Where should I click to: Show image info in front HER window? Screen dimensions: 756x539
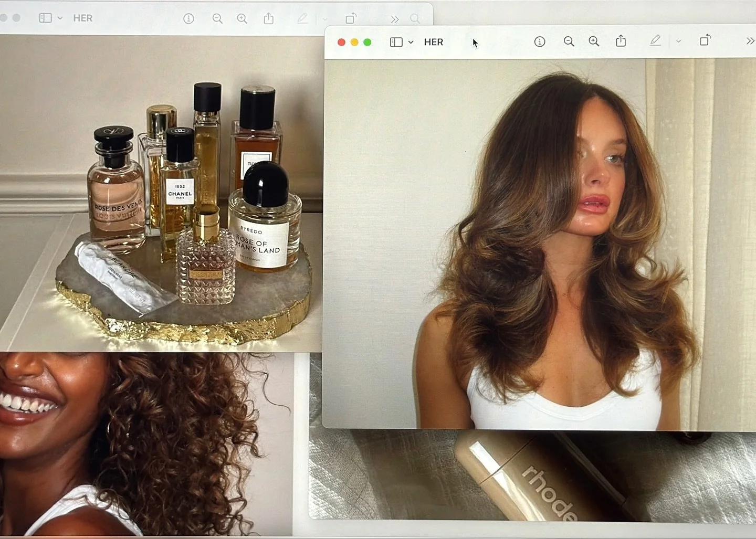[x=540, y=41]
